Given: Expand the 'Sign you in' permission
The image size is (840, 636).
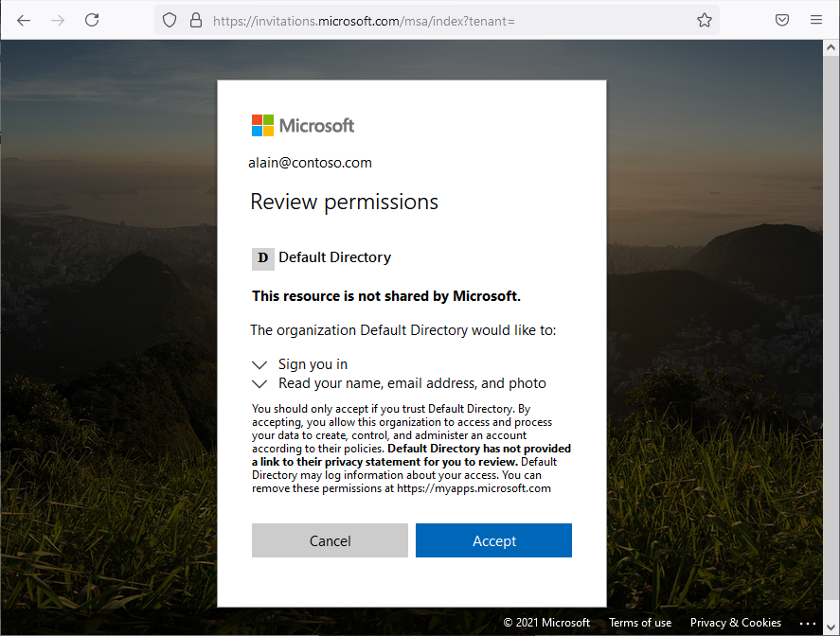Looking at the screenshot, I should (x=260, y=364).
